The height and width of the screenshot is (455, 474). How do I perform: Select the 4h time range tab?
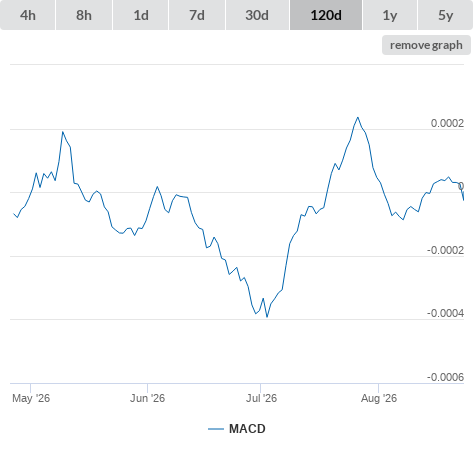28,15
